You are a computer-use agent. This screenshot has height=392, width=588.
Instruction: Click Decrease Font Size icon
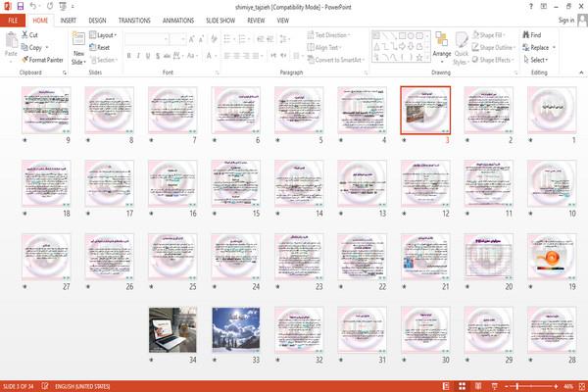201,39
